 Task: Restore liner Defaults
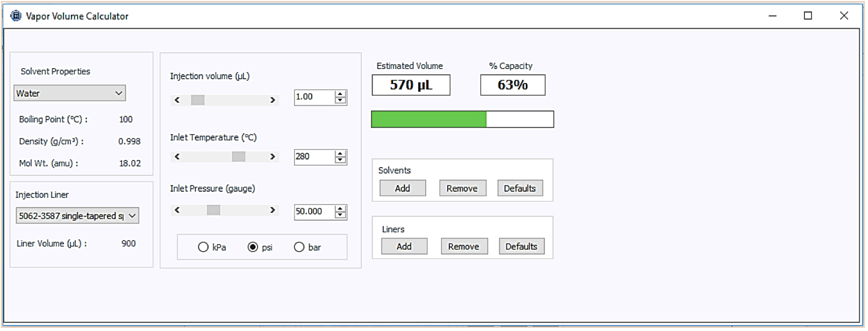coord(521,247)
